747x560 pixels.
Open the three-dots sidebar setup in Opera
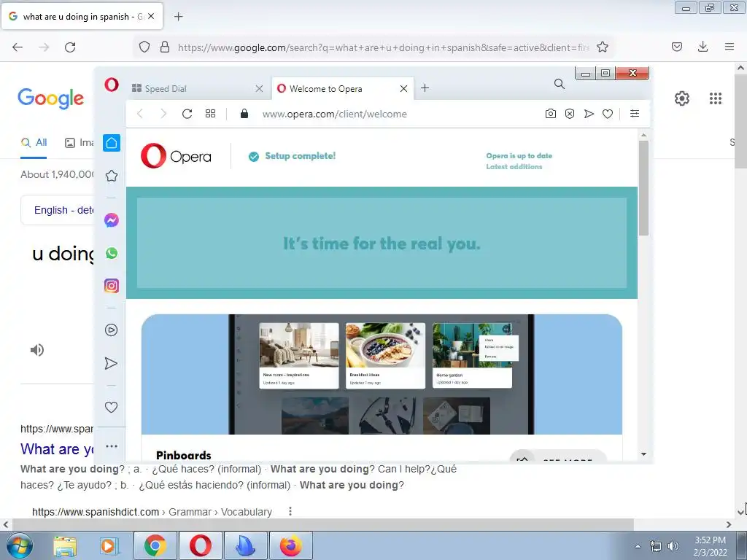pos(112,446)
